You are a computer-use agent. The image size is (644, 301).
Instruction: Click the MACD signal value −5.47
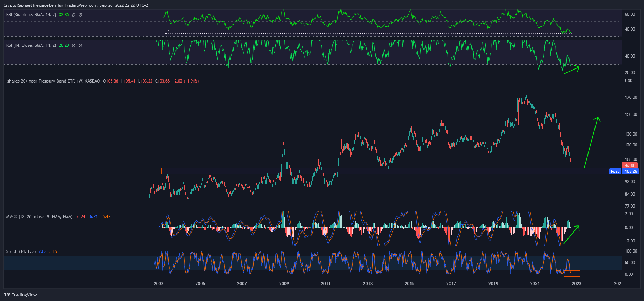(105, 217)
